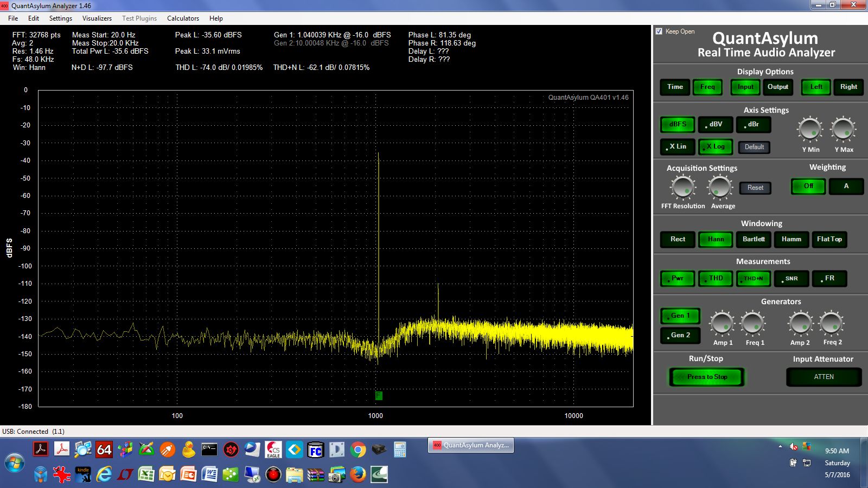The image size is (868, 488).
Task: Click the Y Min knob
Action: pos(810,130)
